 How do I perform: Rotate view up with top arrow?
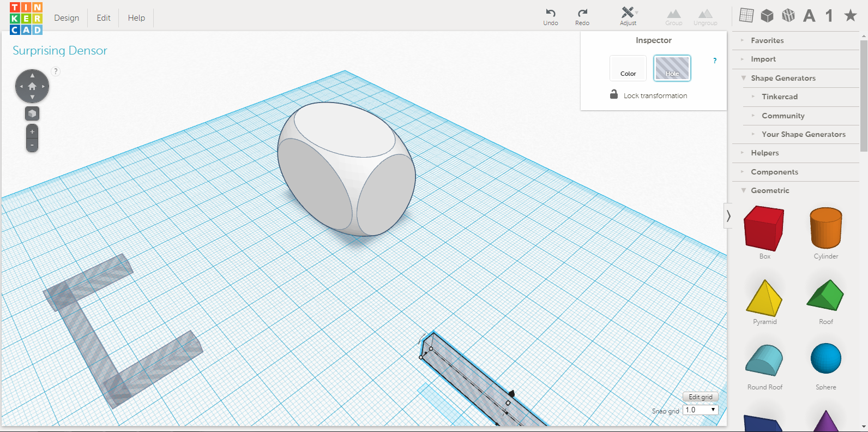[x=32, y=75]
